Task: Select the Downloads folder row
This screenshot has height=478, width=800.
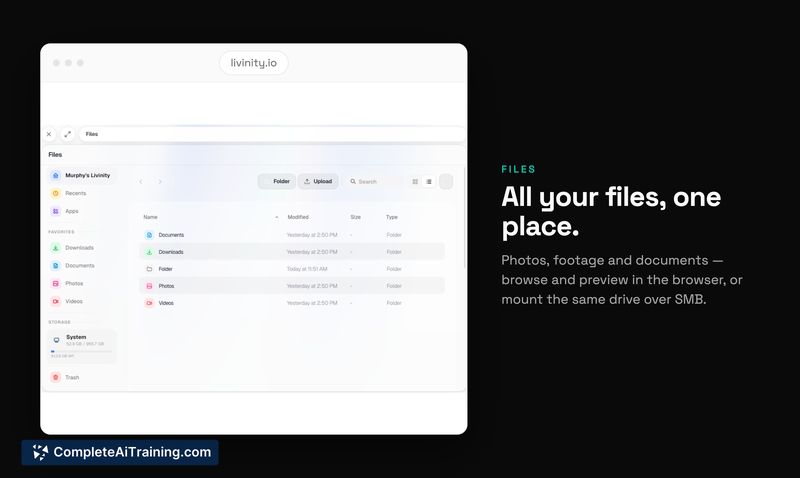Action: [292, 252]
